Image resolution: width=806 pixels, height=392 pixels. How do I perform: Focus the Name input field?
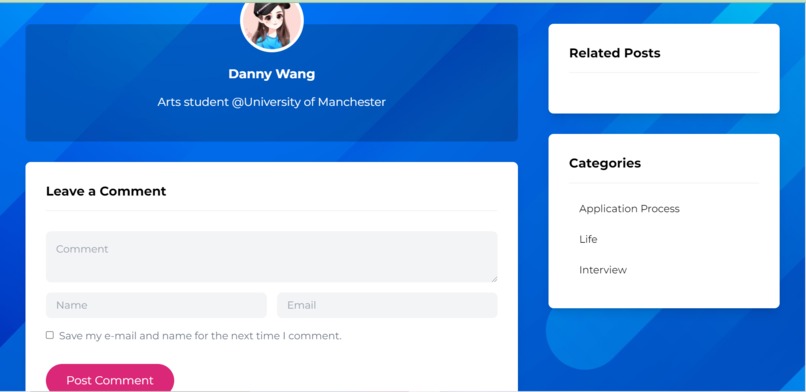click(156, 305)
